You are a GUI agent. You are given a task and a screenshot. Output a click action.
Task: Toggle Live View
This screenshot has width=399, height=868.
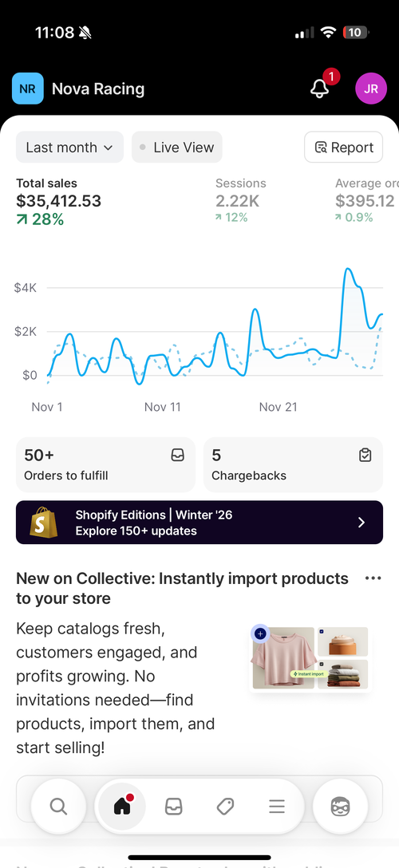177,148
